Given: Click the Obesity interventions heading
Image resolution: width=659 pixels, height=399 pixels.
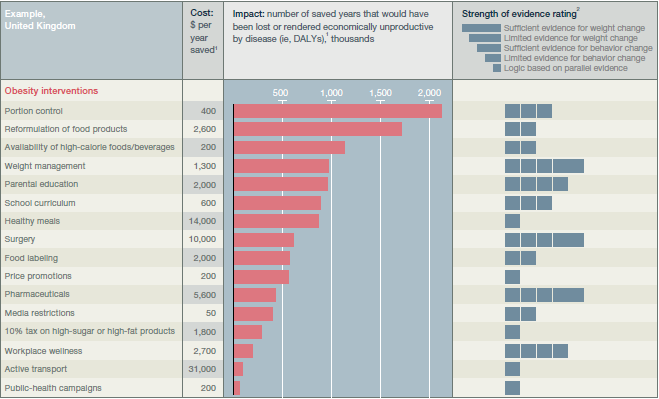Looking at the screenshot, I should [x=51, y=91].
